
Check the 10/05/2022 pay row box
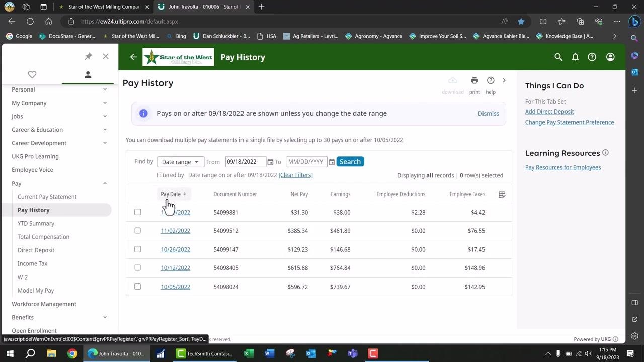point(137,287)
